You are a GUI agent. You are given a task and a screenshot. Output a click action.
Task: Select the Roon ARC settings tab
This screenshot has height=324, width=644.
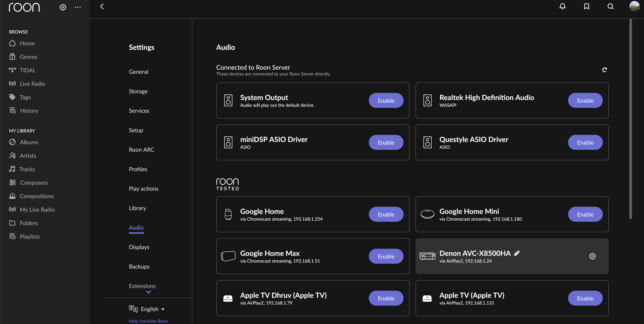point(142,150)
